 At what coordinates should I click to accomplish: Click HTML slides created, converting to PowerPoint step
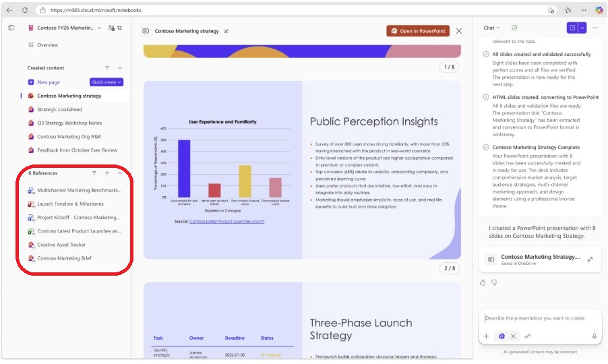coord(545,97)
